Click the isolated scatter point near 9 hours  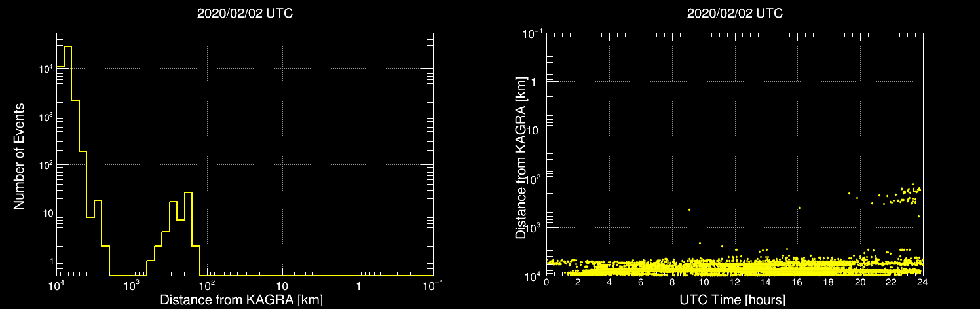(x=689, y=209)
